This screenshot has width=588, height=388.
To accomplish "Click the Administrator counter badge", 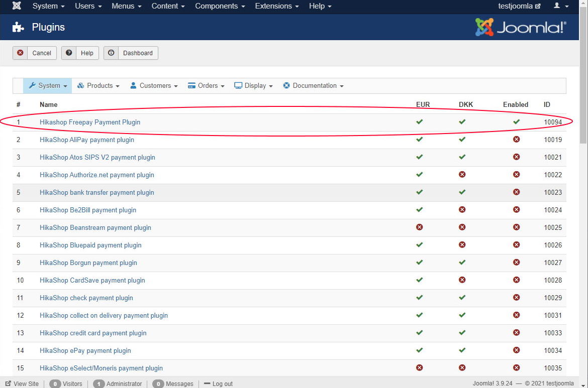I will pyautogui.click(x=99, y=383).
